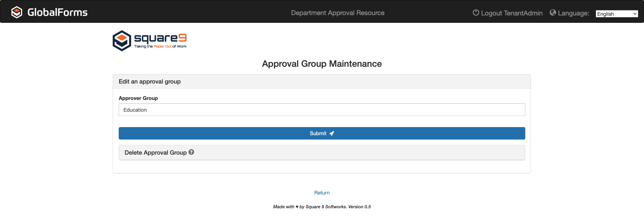Open Department Approval Resource nav item
Screen dimensions: 644x219
(x=337, y=13)
